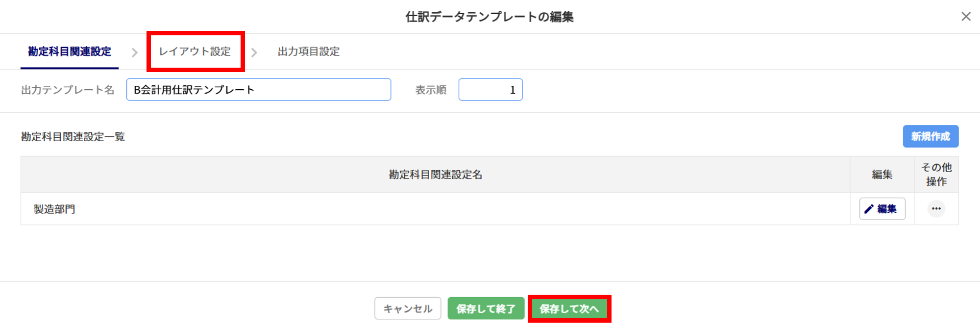The width and height of the screenshot is (980, 331).
Task: Switch to the レイアウト設定 tab
Action: pos(195,51)
